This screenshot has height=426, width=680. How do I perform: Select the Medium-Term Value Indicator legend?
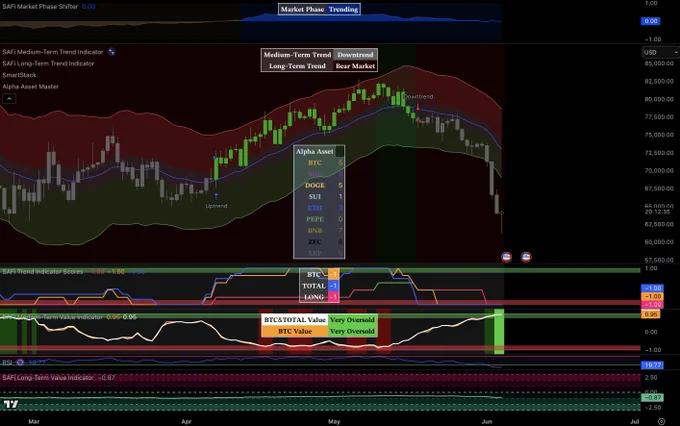point(52,317)
